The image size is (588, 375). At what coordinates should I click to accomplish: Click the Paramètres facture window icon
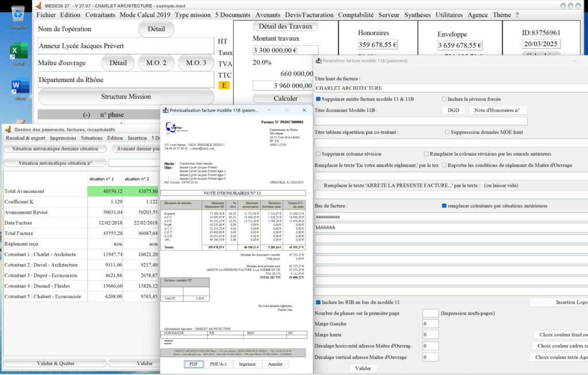coord(318,60)
